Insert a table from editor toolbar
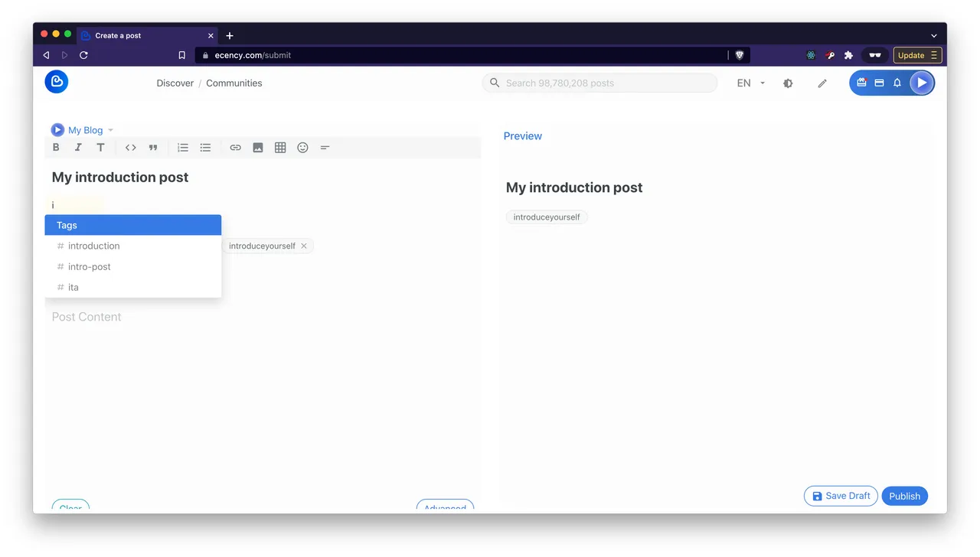Image resolution: width=980 pixels, height=557 pixels. 280,148
